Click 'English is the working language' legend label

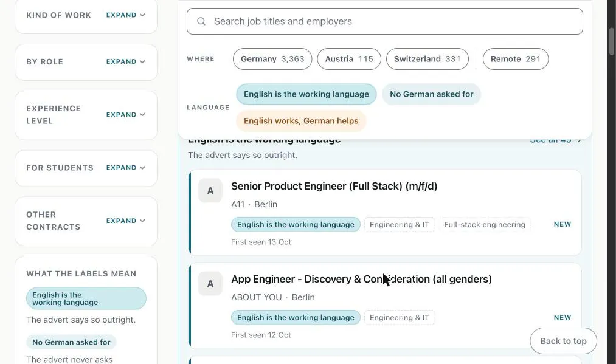[x=86, y=298]
